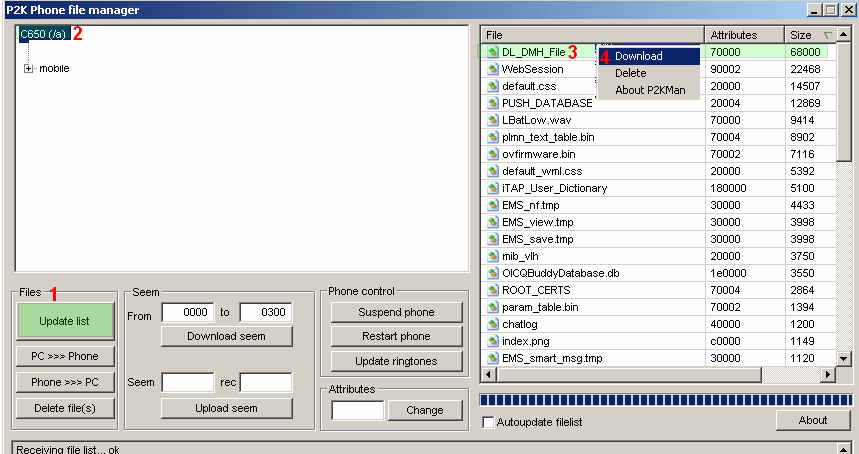The image size is (859, 454).
Task: Select the C650 (/a) tree root
Action: click(43, 34)
